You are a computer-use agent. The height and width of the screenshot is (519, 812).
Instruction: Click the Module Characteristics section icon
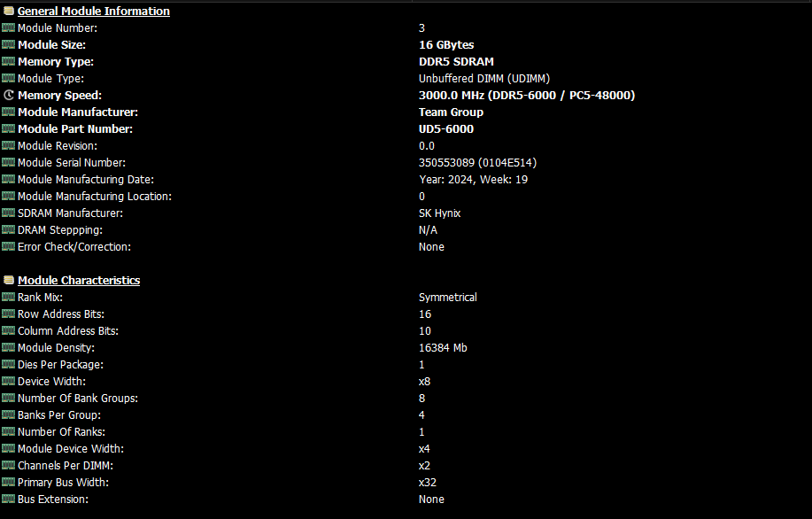[9, 281]
